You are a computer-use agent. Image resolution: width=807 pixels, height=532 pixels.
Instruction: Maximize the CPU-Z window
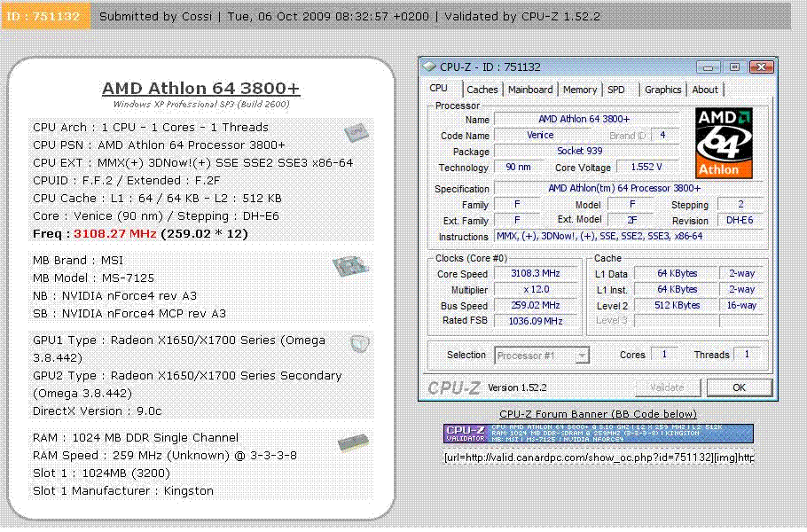click(x=734, y=66)
